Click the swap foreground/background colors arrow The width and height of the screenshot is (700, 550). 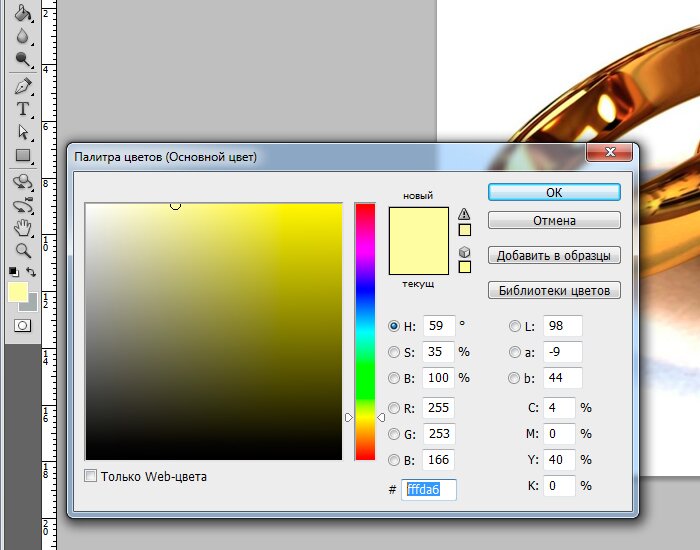pos(32,272)
